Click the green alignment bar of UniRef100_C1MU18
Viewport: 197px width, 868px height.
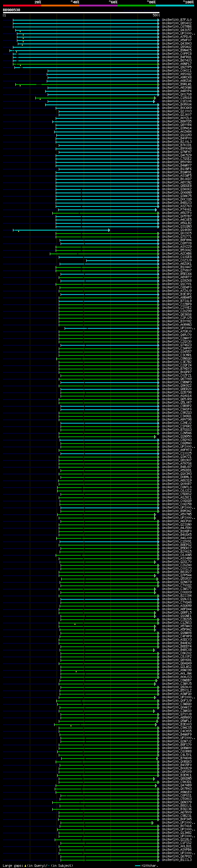click(96, 98)
